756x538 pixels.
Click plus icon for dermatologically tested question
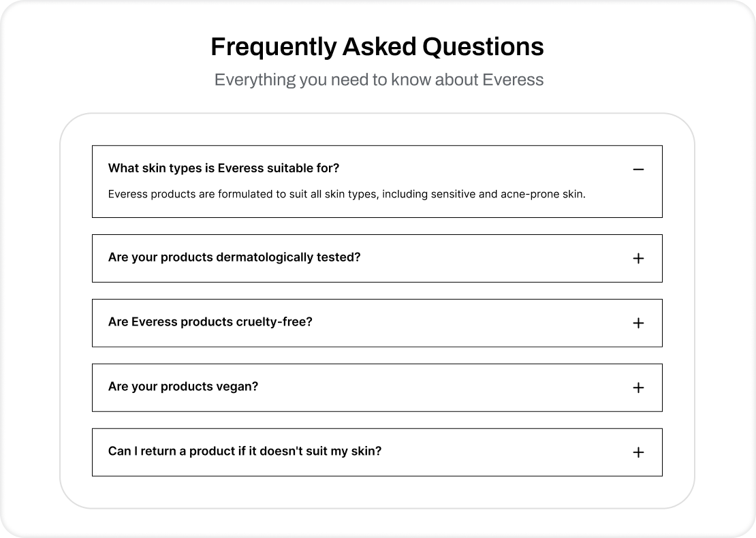[638, 258]
